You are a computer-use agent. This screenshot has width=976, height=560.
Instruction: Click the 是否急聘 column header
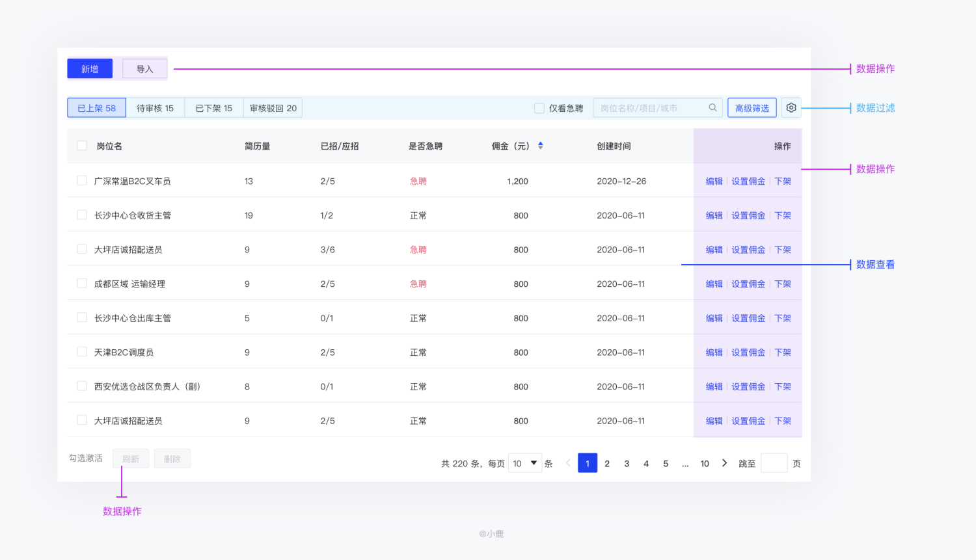pyautogui.click(x=426, y=146)
